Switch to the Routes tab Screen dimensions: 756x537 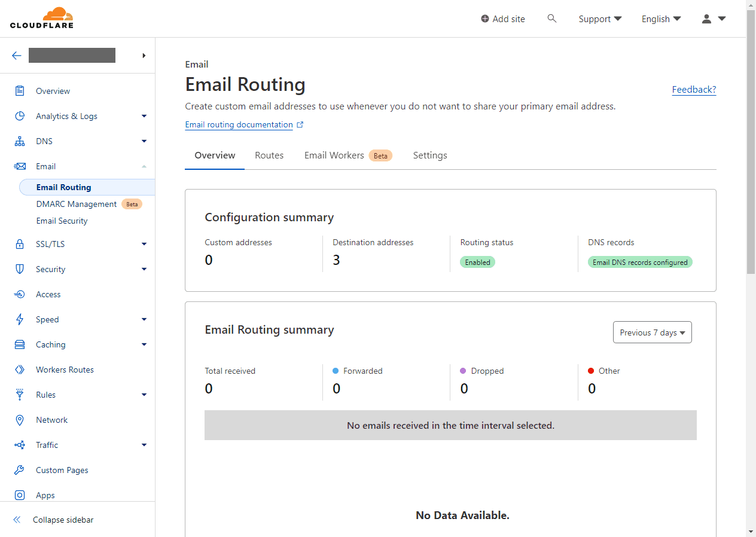(269, 155)
